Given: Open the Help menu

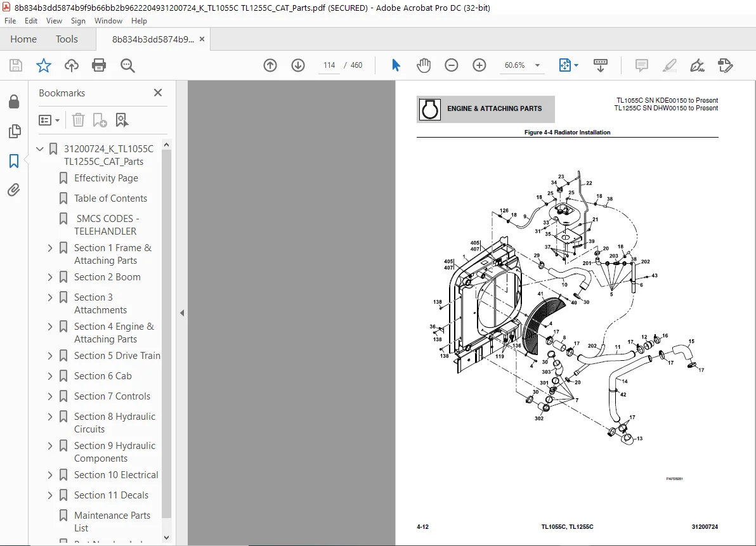Looking at the screenshot, I should tap(139, 21).
